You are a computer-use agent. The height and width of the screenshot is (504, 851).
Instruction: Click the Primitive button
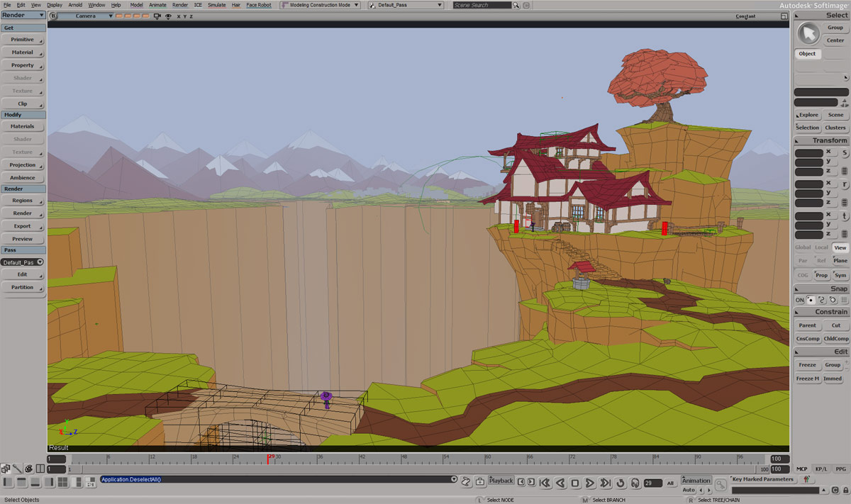(x=23, y=40)
